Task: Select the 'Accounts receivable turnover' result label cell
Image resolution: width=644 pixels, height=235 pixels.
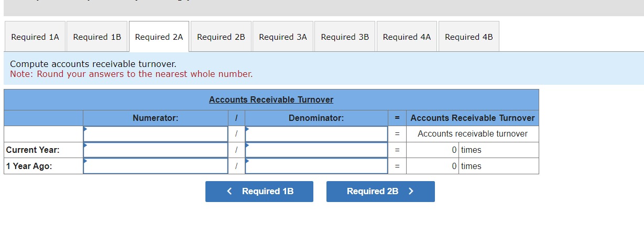Action: (x=473, y=134)
